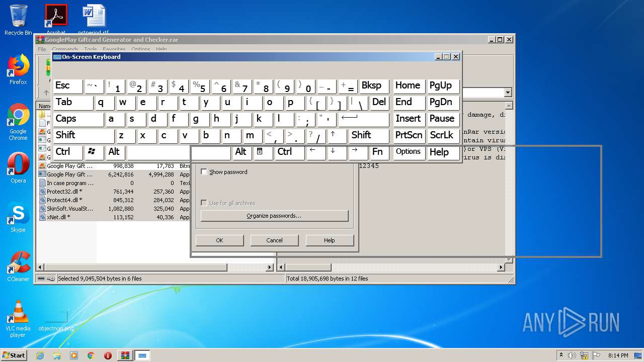This screenshot has width=644, height=362.
Task: Launch Skype from the desktop
Action: [18, 217]
